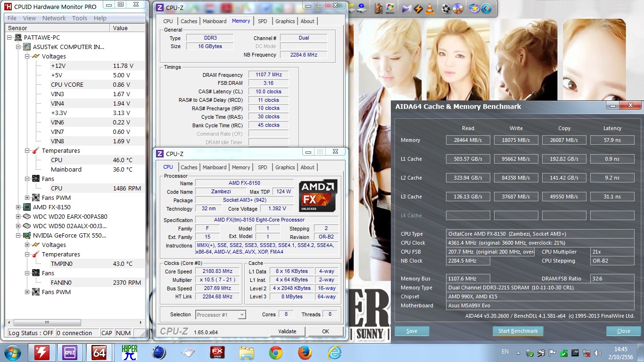Image resolution: width=644 pixels, height=362 pixels.
Task: Launch HyperPI from the taskbar
Action: point(129,353)
